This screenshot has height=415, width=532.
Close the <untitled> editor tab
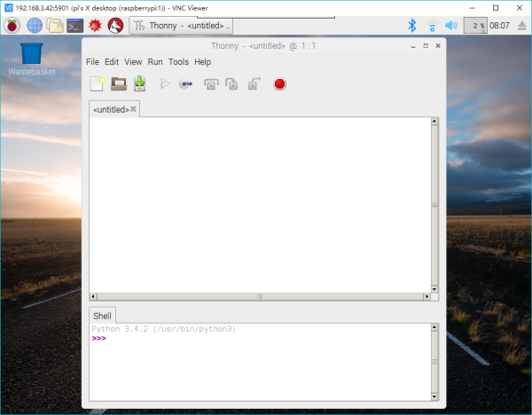click(x=133, y=109)
